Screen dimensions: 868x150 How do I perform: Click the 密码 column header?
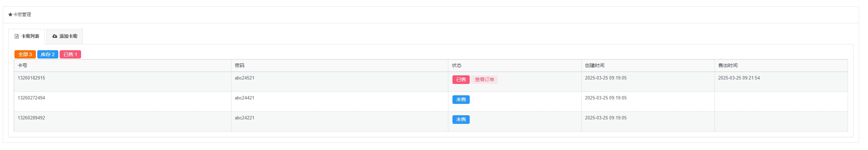239,65
